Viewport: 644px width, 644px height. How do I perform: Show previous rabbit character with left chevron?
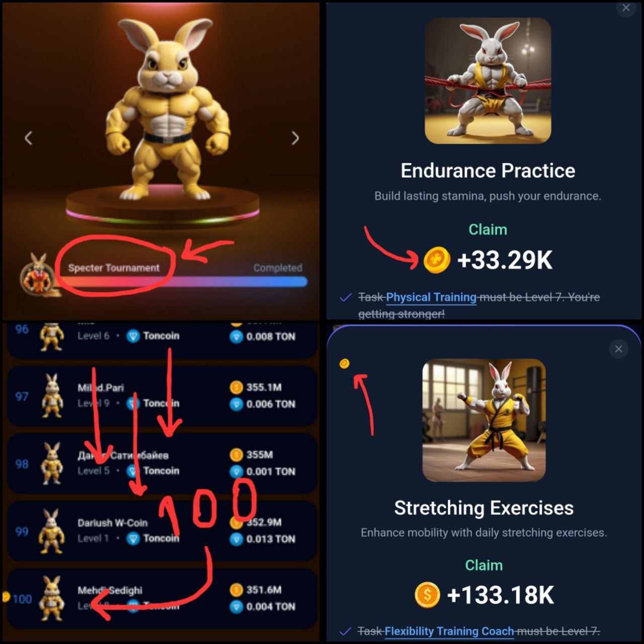pos(29,138)
